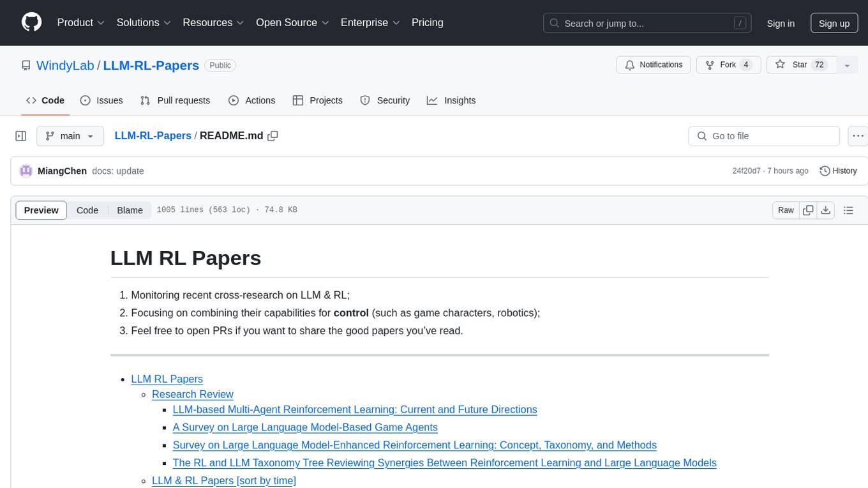Click the Sign in link
Viewport: 868px width, 488px height.
[781, 23]
